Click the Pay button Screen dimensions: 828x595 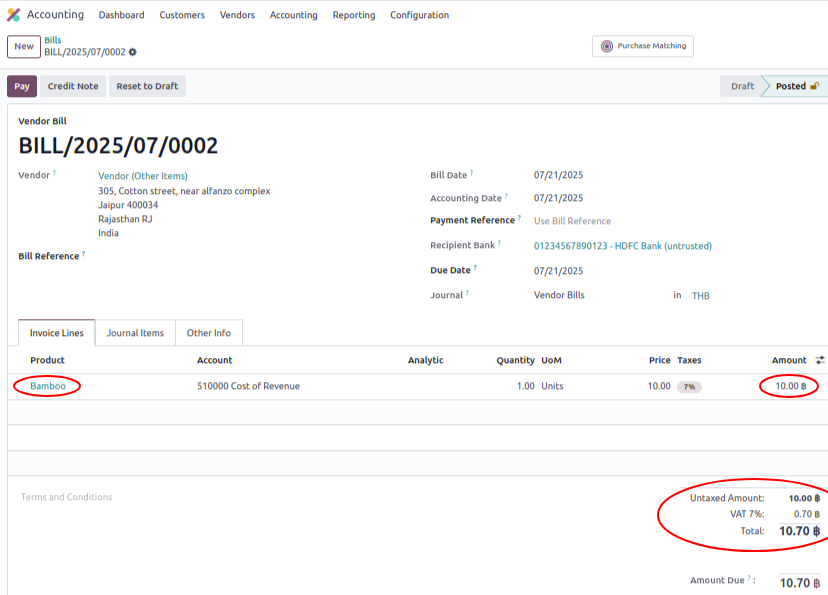click(x=22, y=86)
